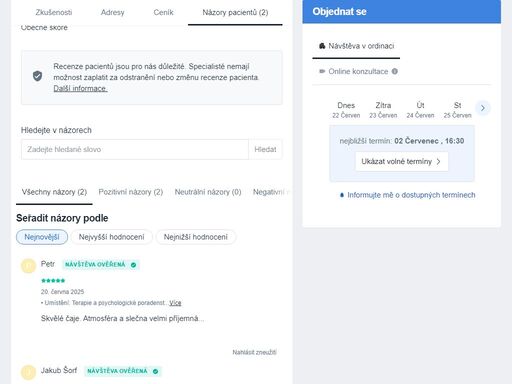The image size is (512, 384).
Task: Click the Hledat button
Action: pyautogui.click(x=265, y=149)
